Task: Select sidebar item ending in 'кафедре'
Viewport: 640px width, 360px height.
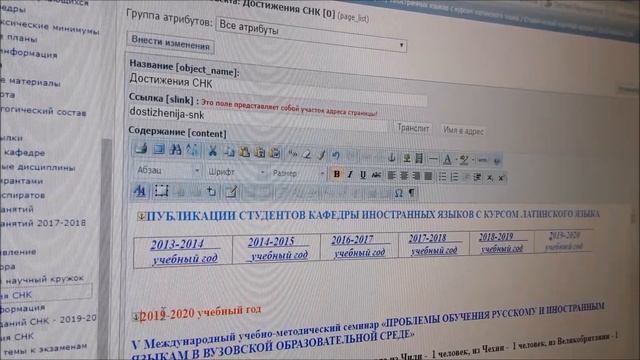Action: 24,153
